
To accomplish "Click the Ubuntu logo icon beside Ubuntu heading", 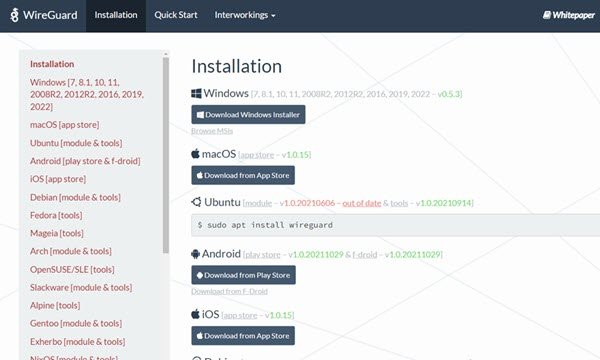I will (196, 202).
